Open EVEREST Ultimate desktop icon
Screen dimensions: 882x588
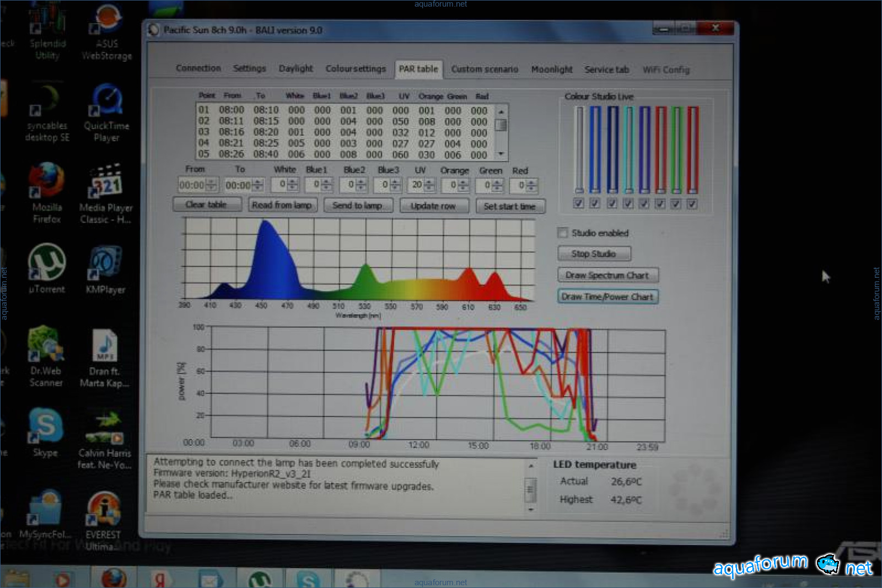pyautogui.click(x=103, y=509)
